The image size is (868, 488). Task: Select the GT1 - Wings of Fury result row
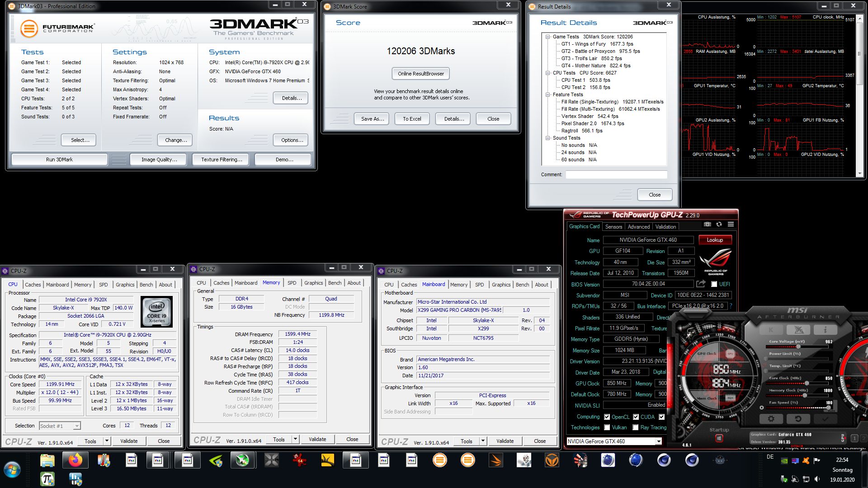[x=597, y=44]
